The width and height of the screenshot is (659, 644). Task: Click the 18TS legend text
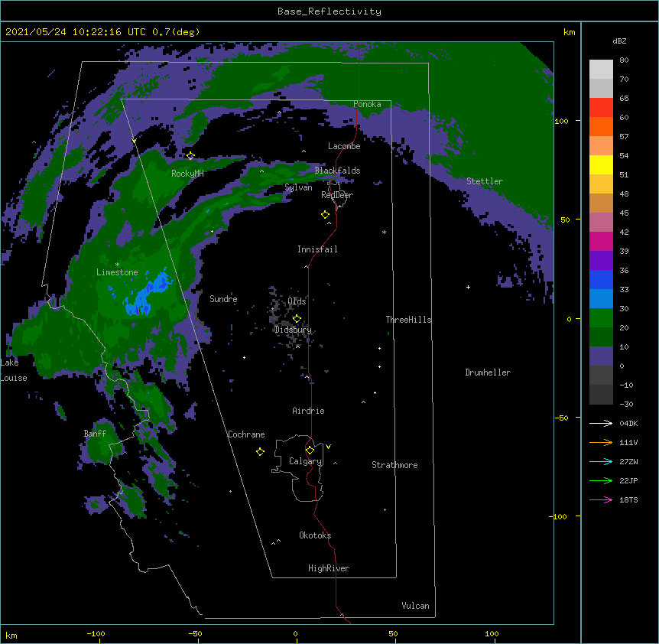[628, 499]
